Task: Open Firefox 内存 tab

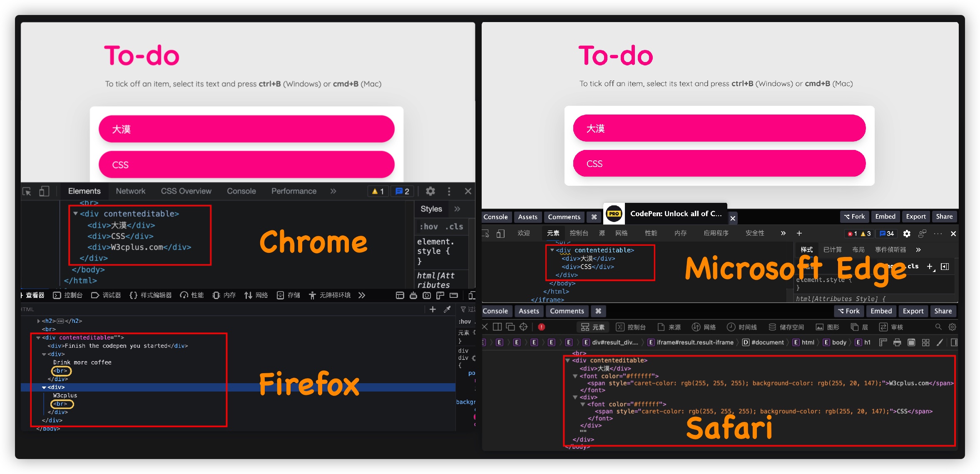Action: point(224,295)
